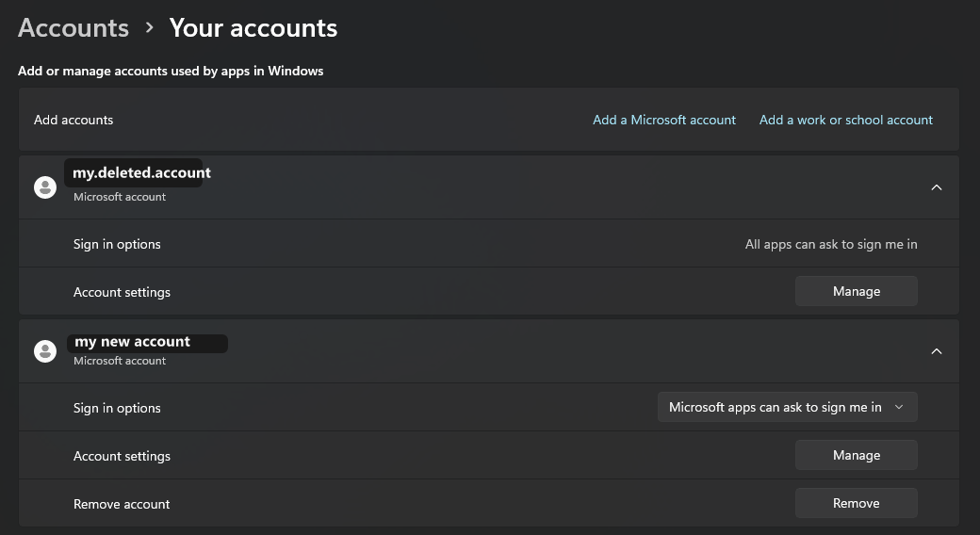Manage the my new account settings
The height and width of the screenshot is (535, 980).
(x=857, y=455)
